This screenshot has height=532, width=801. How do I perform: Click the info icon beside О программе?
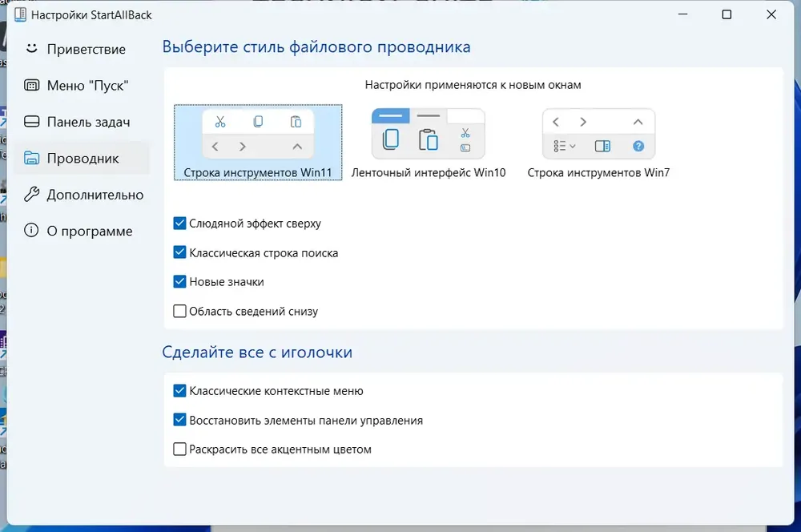[x=32, y=231]
